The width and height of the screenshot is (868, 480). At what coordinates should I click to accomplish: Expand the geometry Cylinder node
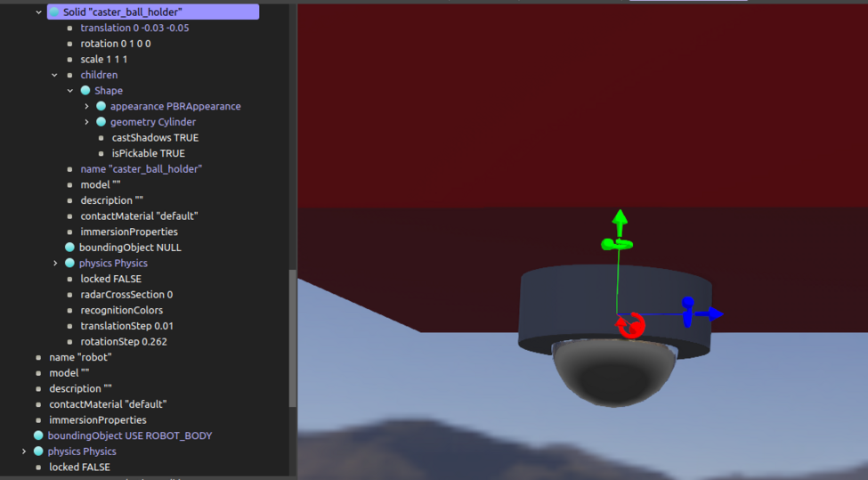pos(86,122)
